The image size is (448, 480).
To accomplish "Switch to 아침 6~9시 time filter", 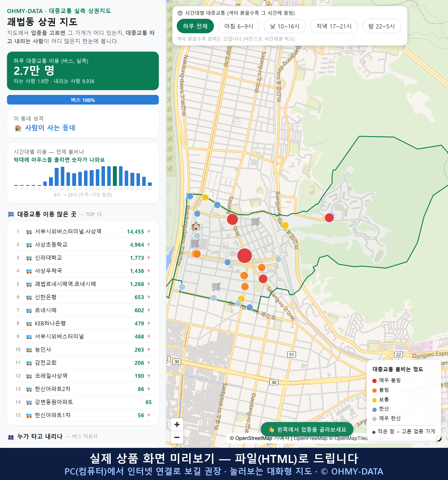I will 239,26.
